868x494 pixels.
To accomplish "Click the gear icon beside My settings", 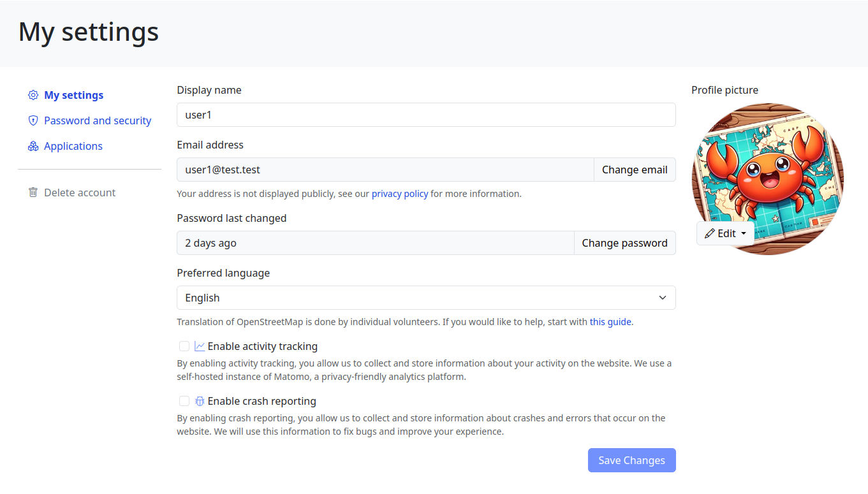I will click(33, 96).
